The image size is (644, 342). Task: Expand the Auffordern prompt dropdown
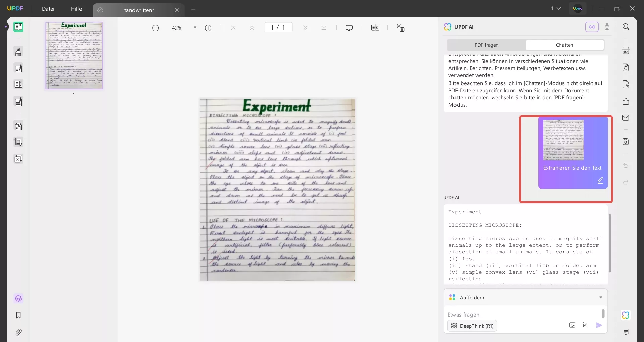(600, 297)
